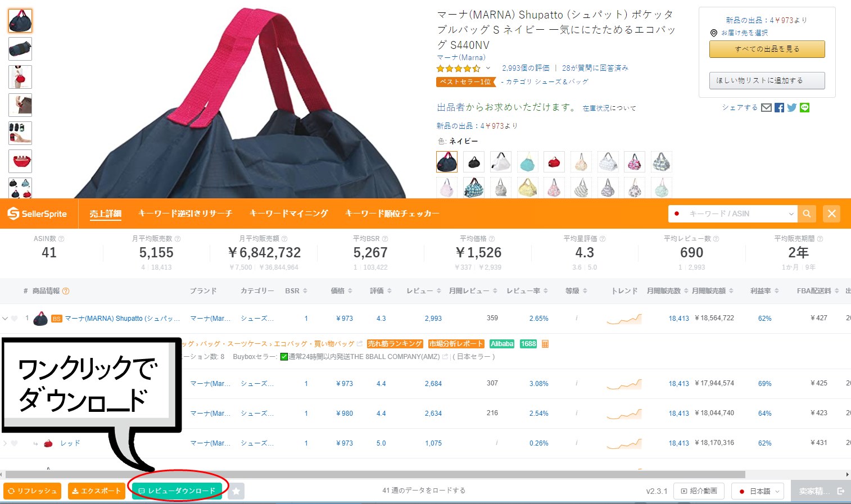Expand the star rating breakdown chevron
This screenshot has width=851, height=504.
pos(488,68)
